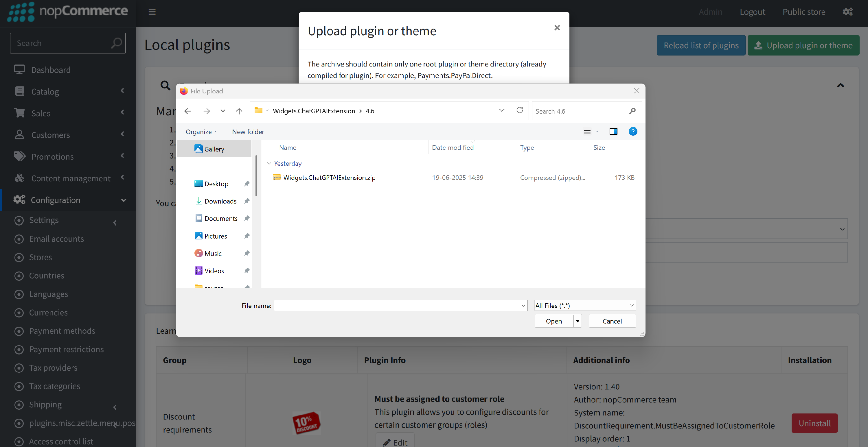The image size is (868, 447).
Task: Click the Reload list of plugins button
Action: (x=701, y=45)
